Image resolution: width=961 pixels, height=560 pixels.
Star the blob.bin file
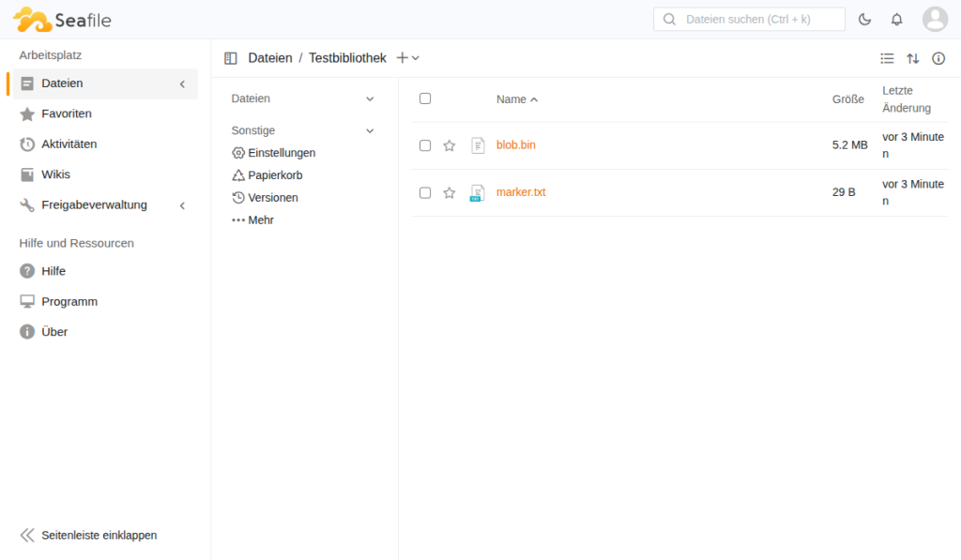pyautogui.click(x=450, y=145)
